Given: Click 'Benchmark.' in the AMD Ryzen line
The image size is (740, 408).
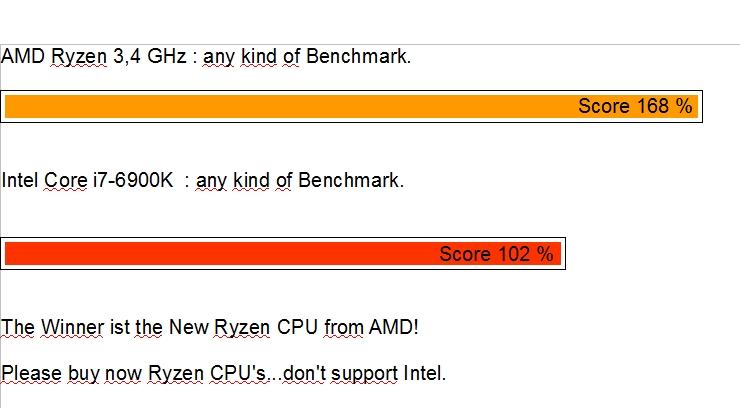Looking at the screenshot, I should click(x=359, y=56).
